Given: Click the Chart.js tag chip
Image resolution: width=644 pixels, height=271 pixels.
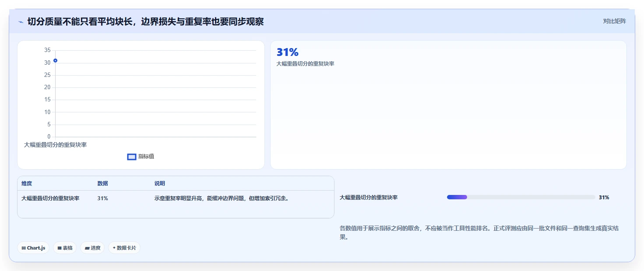Looking at the screenshot, I should [33, 248].
